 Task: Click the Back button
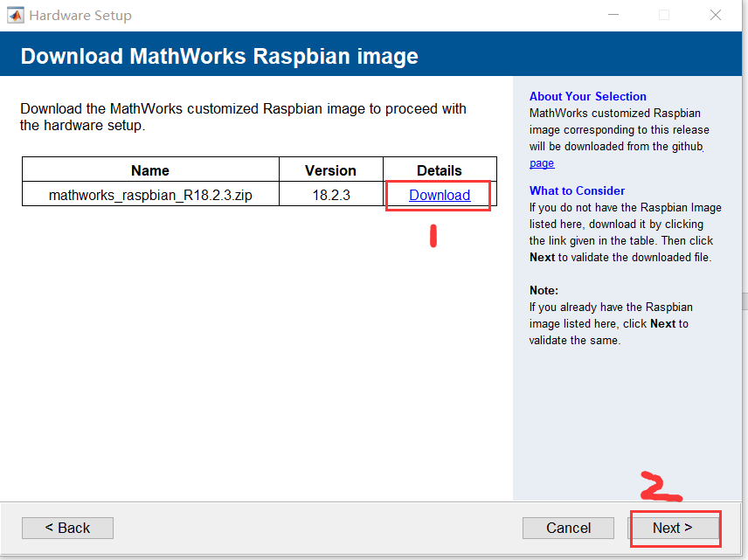(x=67, y=528)
